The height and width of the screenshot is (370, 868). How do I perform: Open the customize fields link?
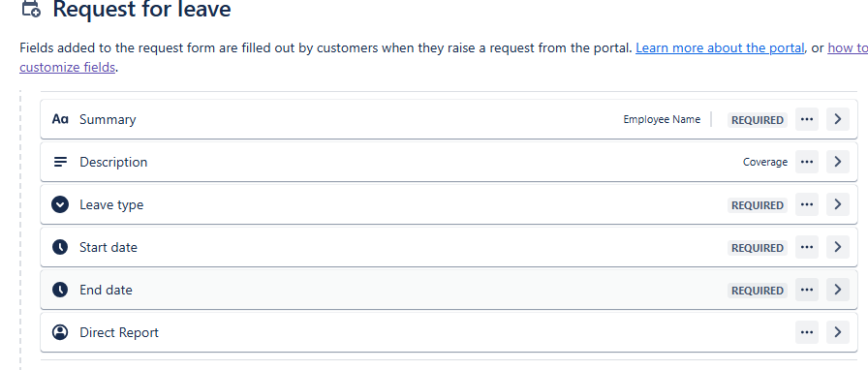(68, 68)
